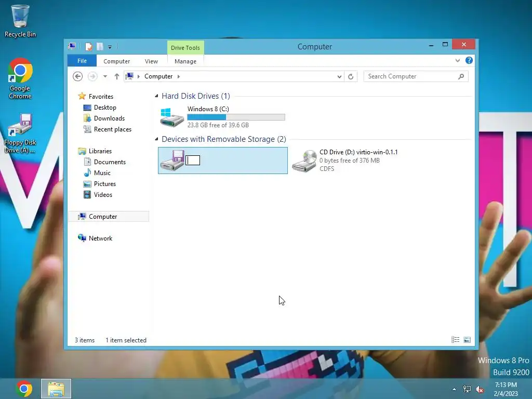Click the search magnifier icon
532x399 pixels.
coord(461,76)
